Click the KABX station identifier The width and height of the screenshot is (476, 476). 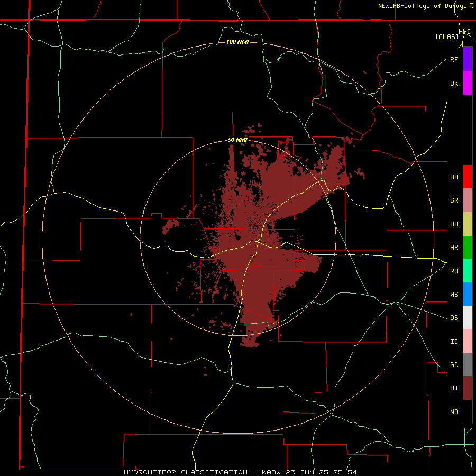pos(273,472)
